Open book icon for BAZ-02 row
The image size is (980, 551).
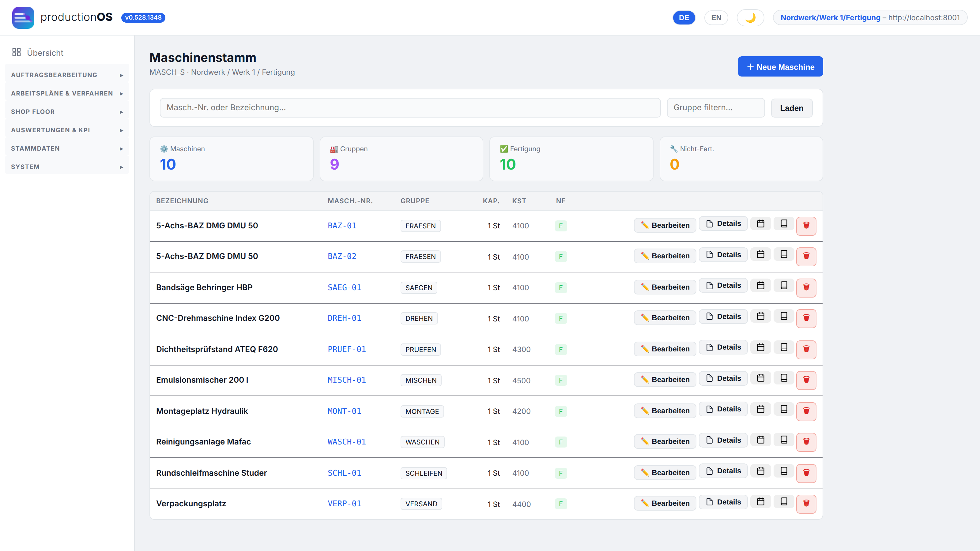pyautogui.click(x=784, y=254)
